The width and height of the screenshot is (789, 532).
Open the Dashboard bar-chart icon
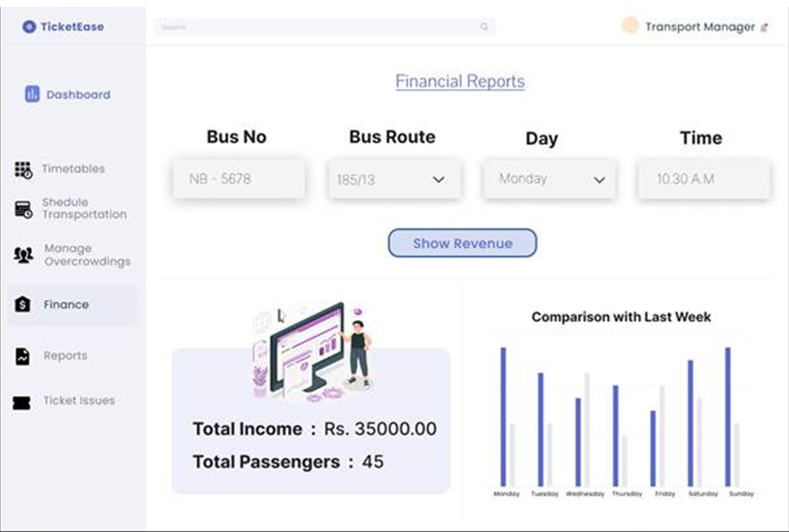tap(32, 93)
